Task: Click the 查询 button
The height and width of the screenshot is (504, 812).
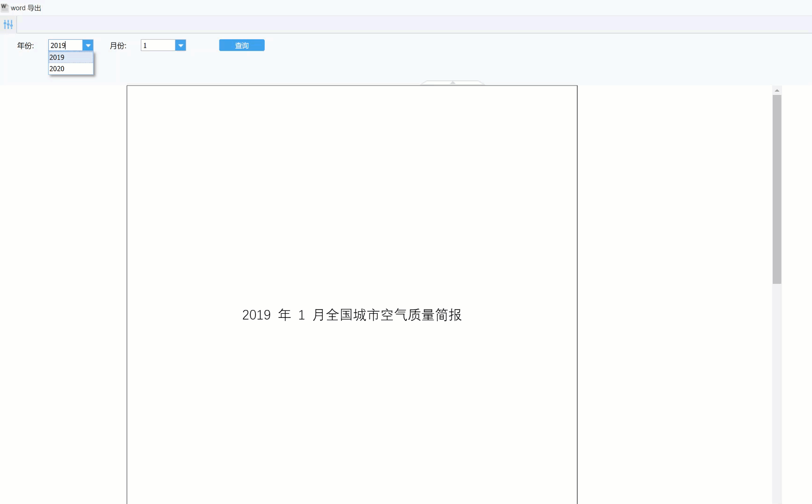Action: click(242, 45)
